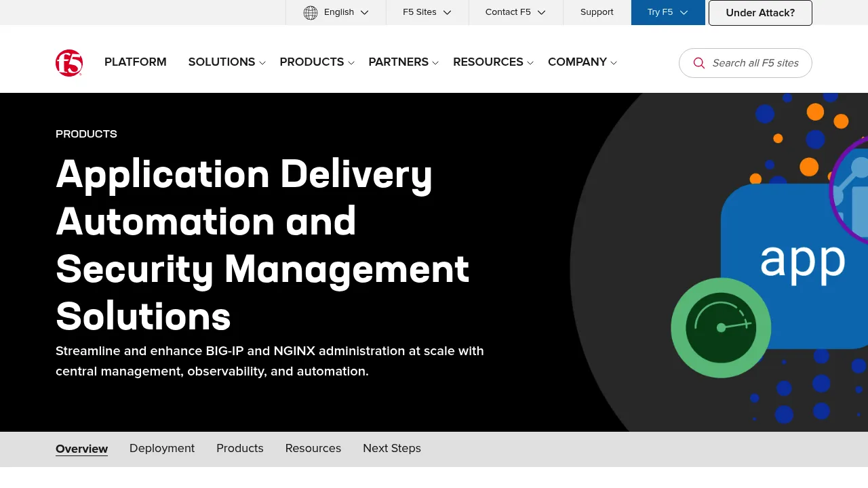
Task: Expand the Products menu chevron
Action: coord(351,63)
